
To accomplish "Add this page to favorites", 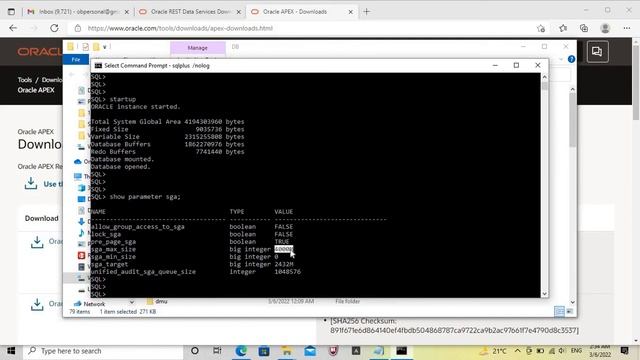I will (541, 28).
